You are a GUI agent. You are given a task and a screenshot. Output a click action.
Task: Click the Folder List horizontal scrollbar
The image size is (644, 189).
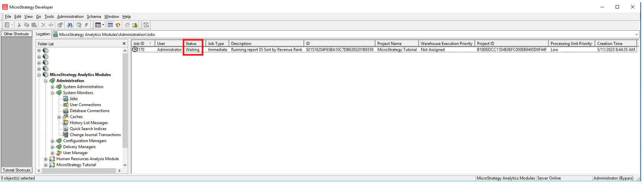(x=79, y=171)
